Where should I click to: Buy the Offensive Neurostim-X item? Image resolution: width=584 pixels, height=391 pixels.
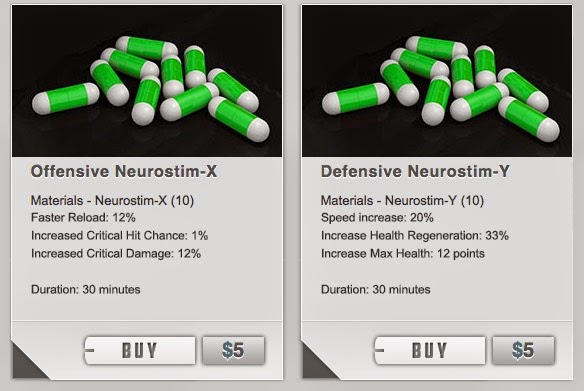140,350
